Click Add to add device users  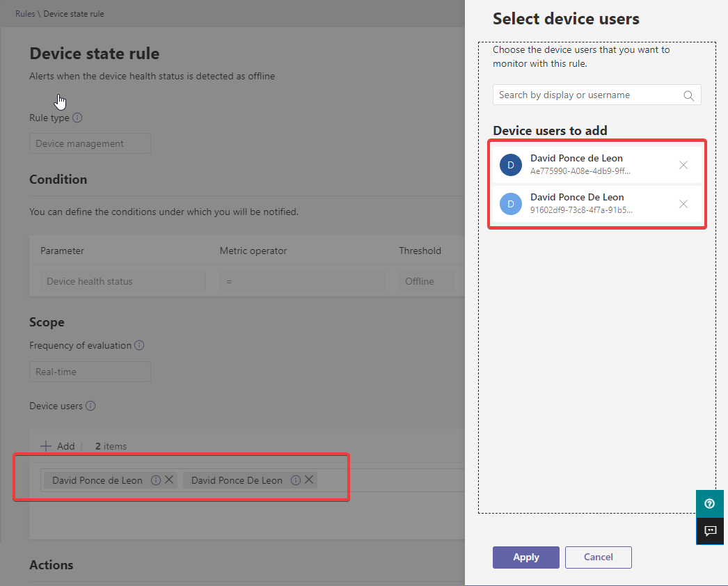click(x=58, y=446)
